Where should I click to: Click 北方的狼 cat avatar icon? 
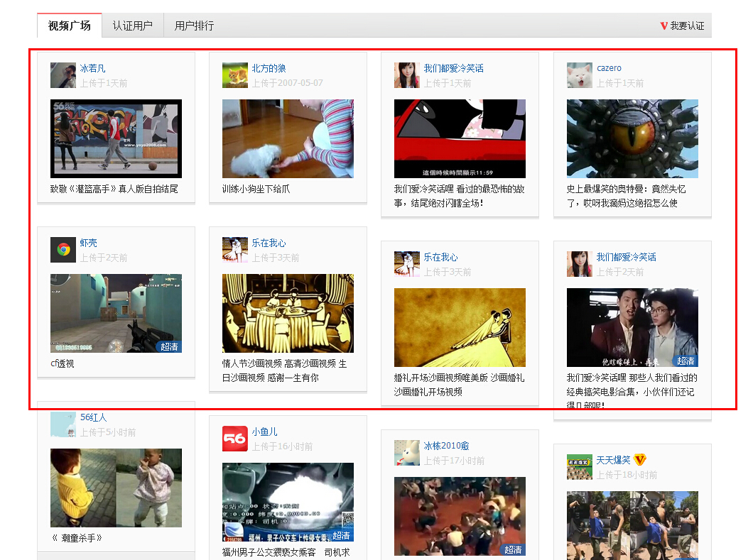pyautogui.click(x=235, y=75)
